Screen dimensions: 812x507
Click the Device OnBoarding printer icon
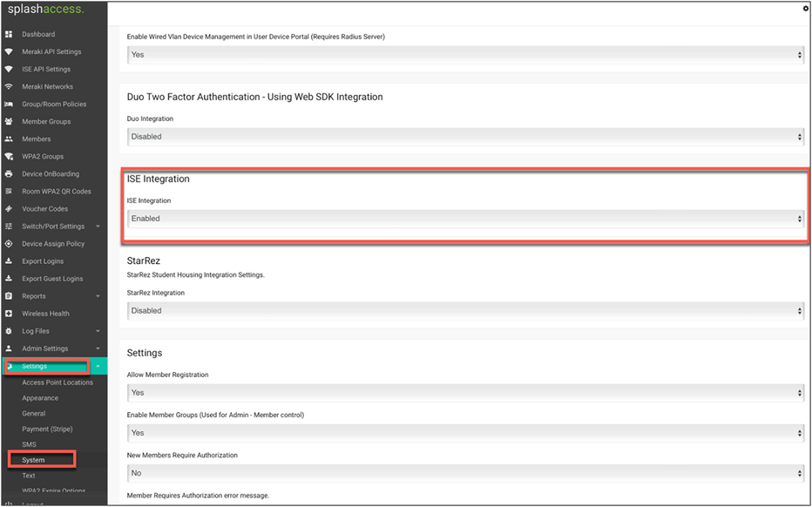[9, 174]
